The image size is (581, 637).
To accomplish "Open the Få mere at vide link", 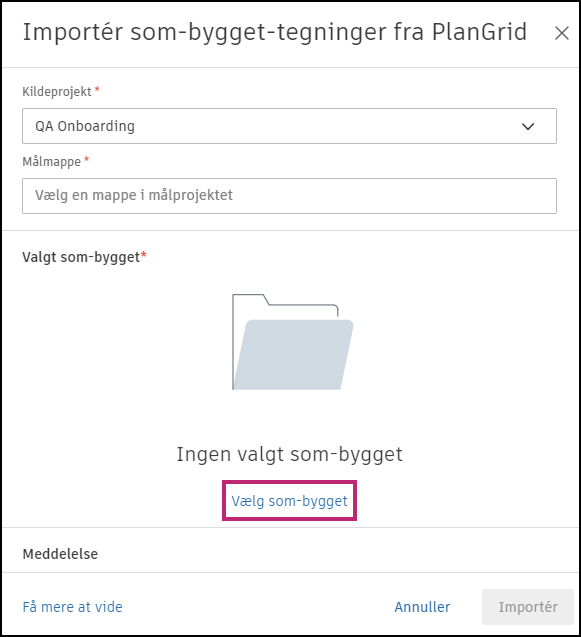I will (72, 607).
